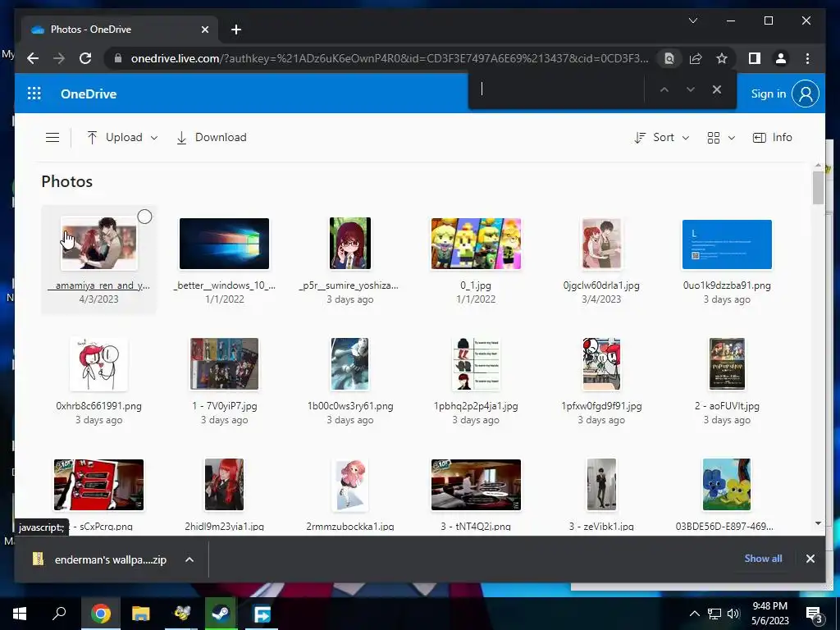Open the _p5r_sumire_yoshizawa thumbnail

pyautogui.click(x=350, y=244)
